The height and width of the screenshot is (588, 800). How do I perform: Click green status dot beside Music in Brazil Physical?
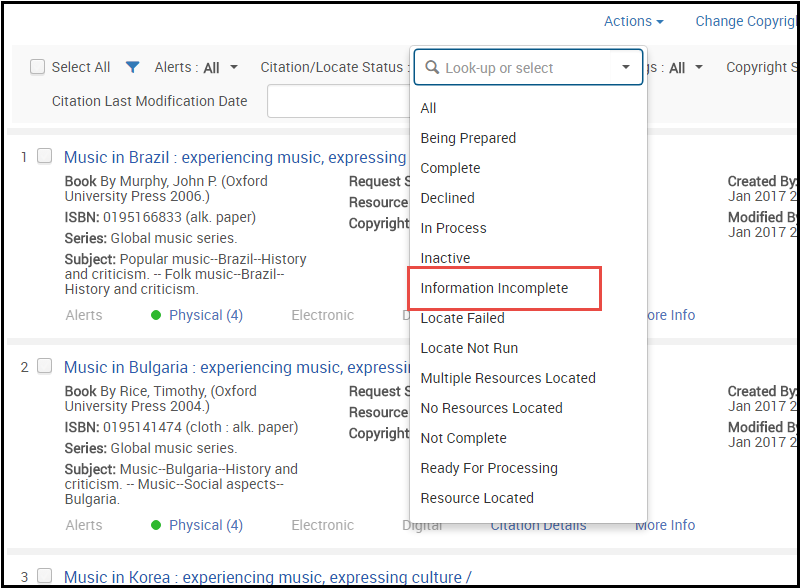pyautogui.click(x=156, y=315)
